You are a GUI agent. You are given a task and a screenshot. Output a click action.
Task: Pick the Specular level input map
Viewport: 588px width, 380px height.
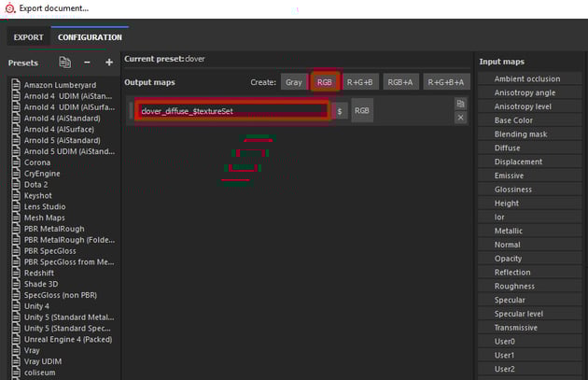tap(529, 315)
